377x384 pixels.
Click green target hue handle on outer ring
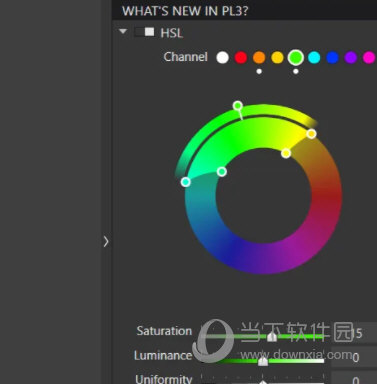[x=238, y=106]
